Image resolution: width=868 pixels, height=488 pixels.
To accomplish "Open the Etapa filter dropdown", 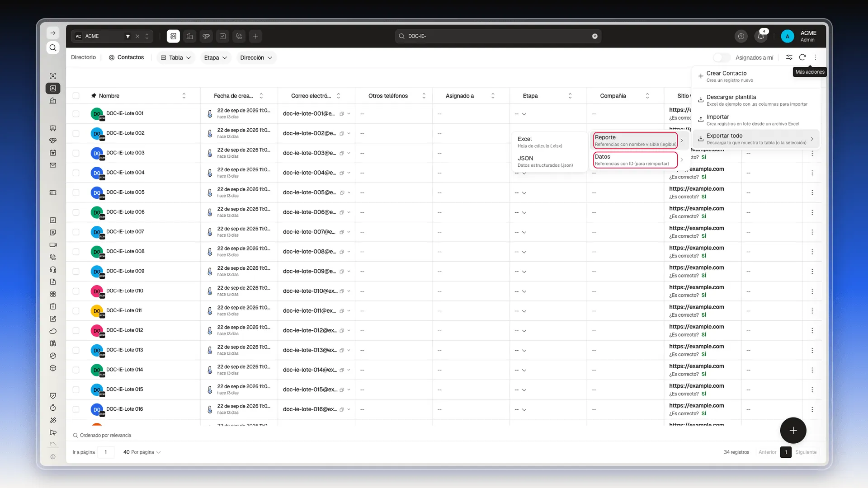I will pos(215,58).
